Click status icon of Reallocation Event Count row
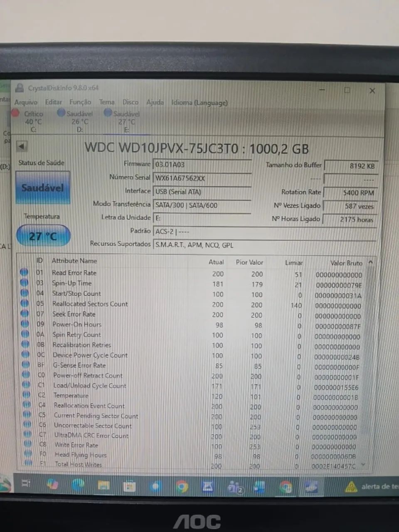The image size is (399, 532). [27, 404]
